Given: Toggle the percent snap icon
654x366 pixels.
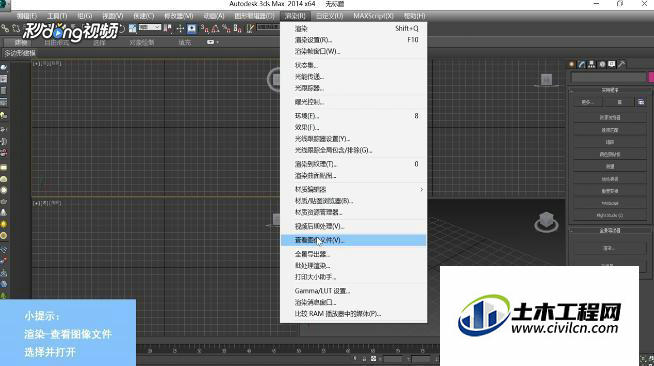Looking at the screenshot, I should (226, 28).
